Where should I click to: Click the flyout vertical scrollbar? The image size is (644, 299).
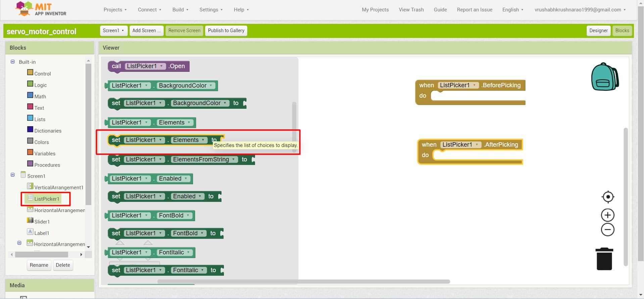[x=294, y=127]
